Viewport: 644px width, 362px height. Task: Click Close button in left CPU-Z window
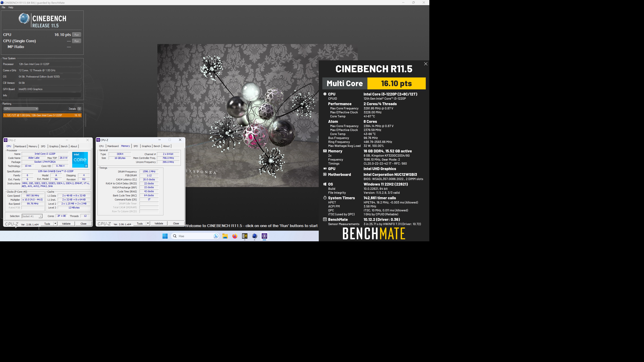tap(84, 224)
